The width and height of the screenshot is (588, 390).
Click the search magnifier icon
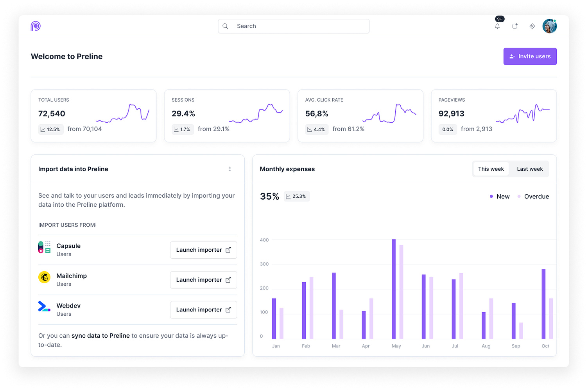(x=225, y=26)
